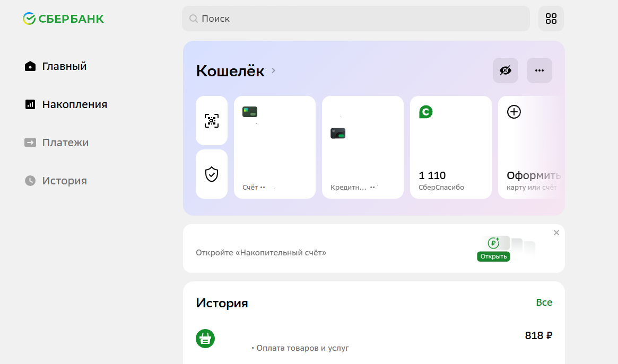Close the Накопительный счёт banner
The height and width of the screenshot is (364, 618).
click(x=556, y=233)
